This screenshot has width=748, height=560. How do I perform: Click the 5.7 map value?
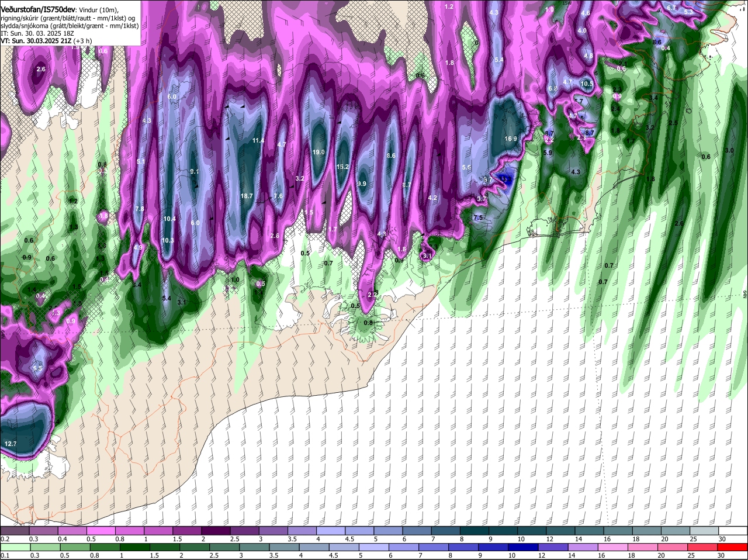coord(579,101)
